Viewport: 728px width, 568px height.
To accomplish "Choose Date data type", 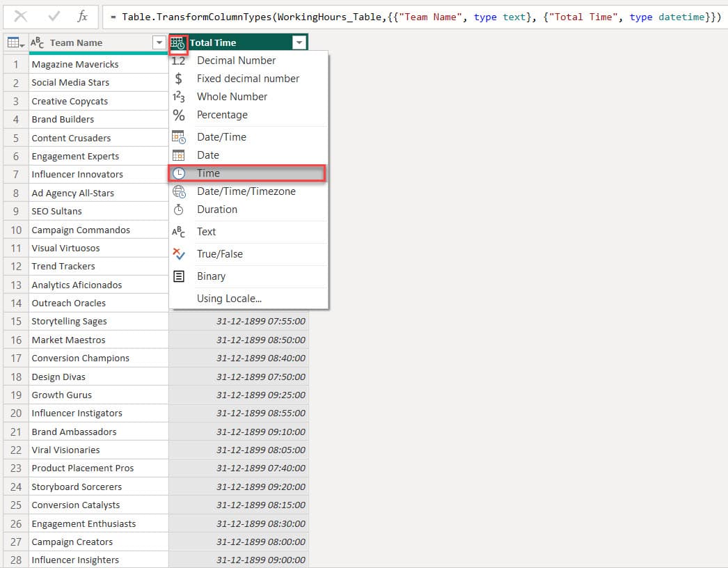I will [249, 155].
